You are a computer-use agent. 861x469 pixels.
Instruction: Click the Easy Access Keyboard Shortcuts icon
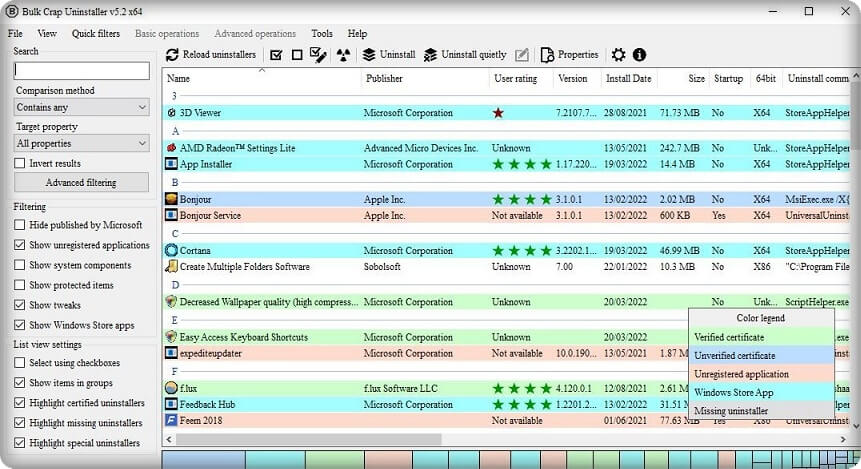[x=171, y=337]
